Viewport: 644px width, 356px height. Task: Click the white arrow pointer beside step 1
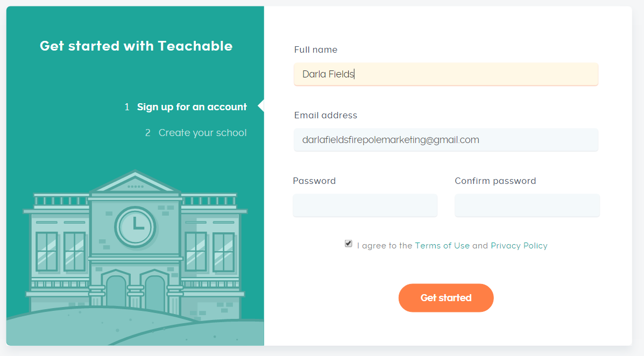pos(261,106)
